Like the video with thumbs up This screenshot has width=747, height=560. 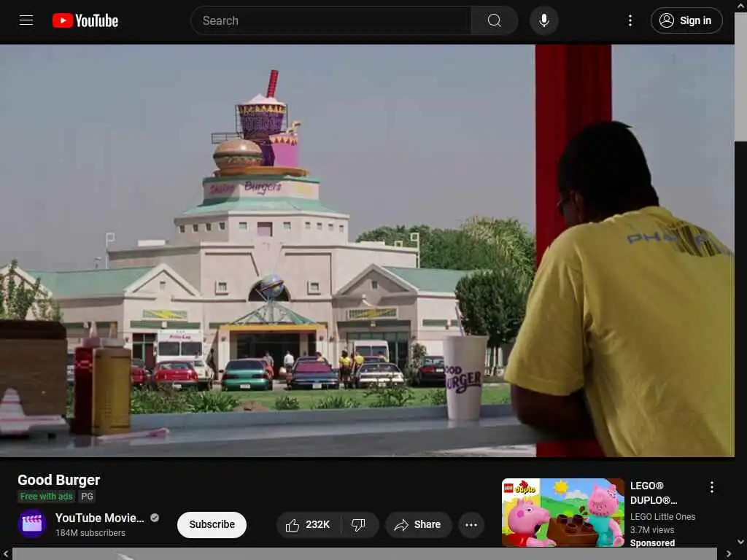click(x=309, y=524)
